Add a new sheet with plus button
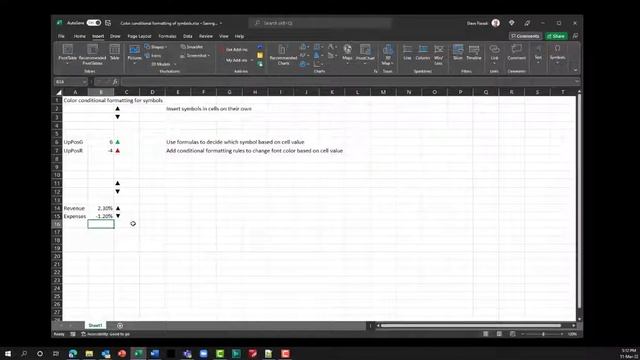Viewport: 640px width, 360px height. tap(120, 325)
